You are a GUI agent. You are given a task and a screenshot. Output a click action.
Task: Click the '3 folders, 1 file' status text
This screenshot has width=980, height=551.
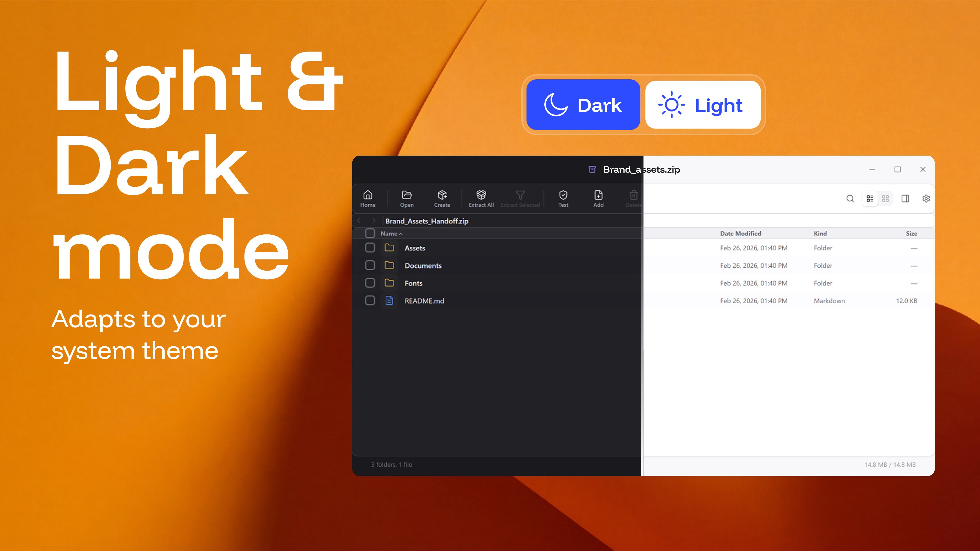pyautogui.click(x=391, y=465)
